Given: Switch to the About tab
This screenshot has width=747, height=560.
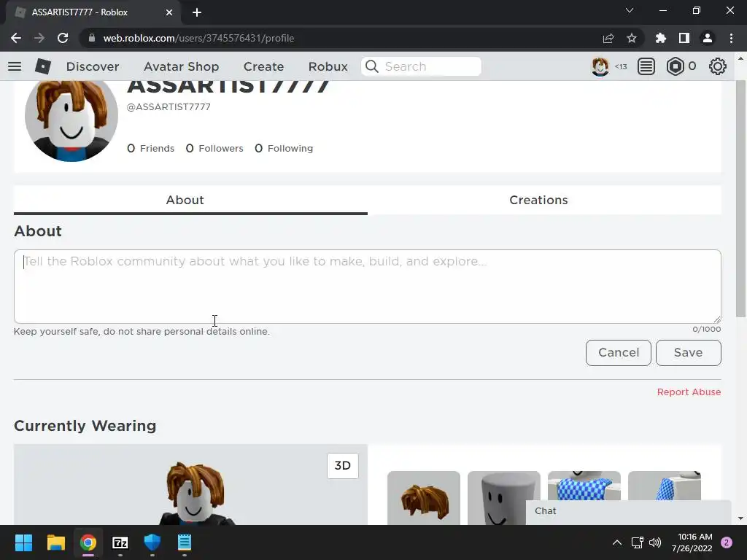Looking at the screenshot, I should (190, 200).
